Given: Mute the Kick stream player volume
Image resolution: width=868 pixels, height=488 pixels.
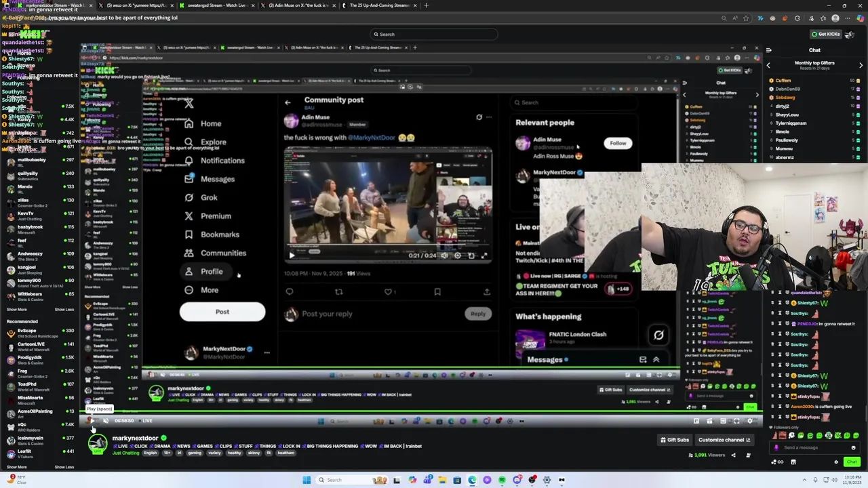Looking at the screenshot, I should coord(106,420).
